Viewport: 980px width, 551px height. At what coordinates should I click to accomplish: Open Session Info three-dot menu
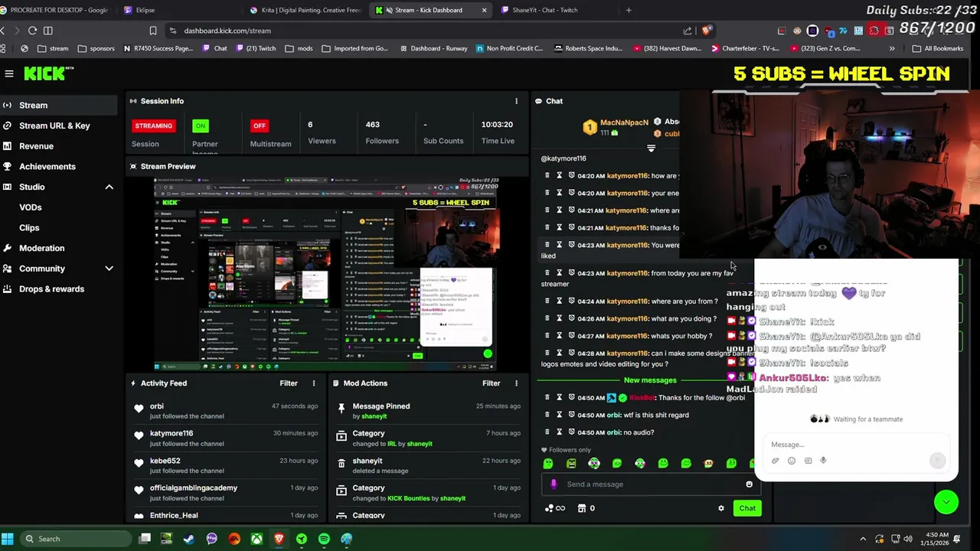[516, 101]
